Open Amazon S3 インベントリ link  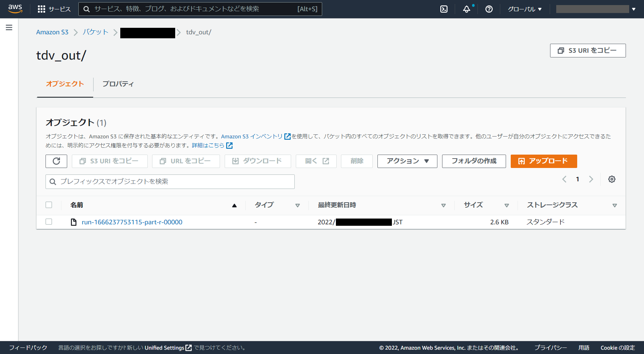[x=252, y=137]
